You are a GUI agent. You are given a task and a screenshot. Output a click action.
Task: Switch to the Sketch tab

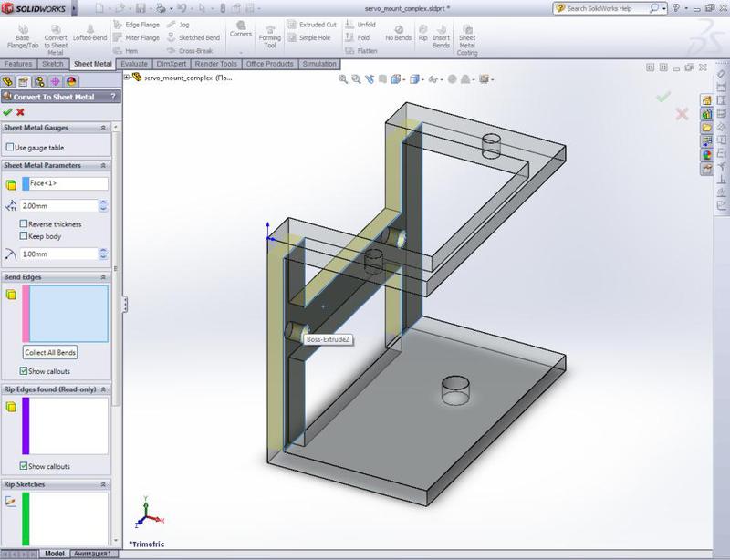[53, 64]
